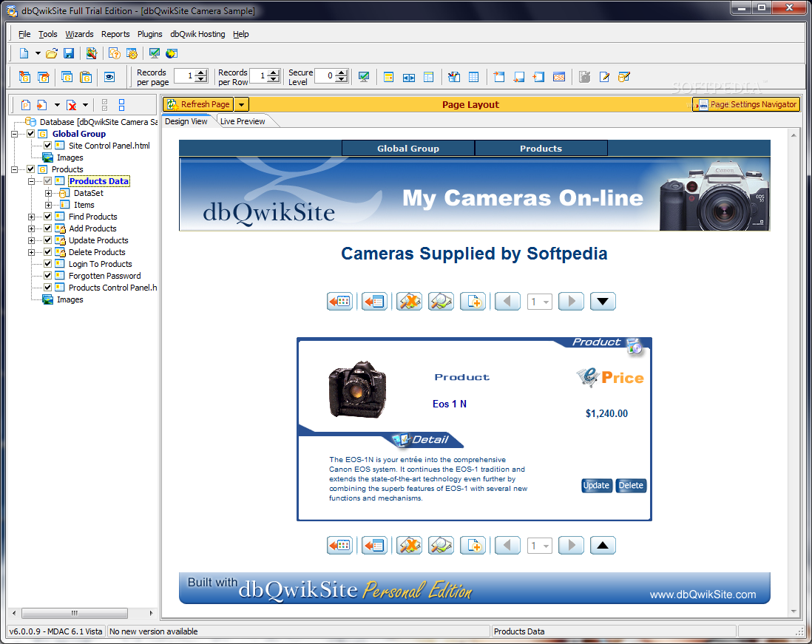Click the globe web browser icon
Viewport: 812px width, 644px height.
tap(172, 53)
